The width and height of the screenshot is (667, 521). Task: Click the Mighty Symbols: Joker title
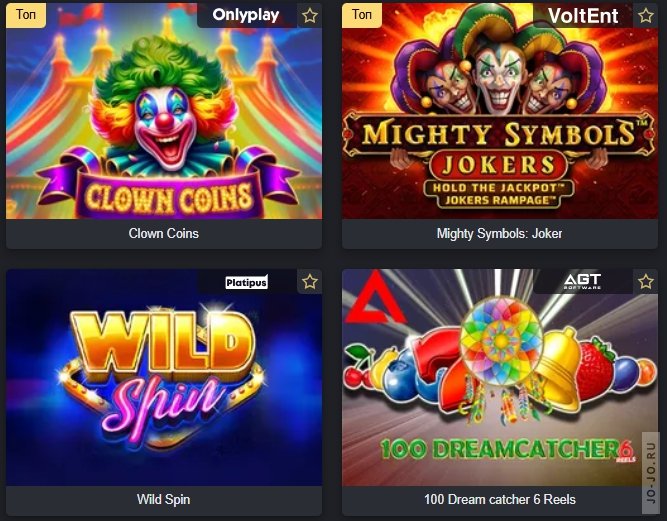click(x=499, y=233)
